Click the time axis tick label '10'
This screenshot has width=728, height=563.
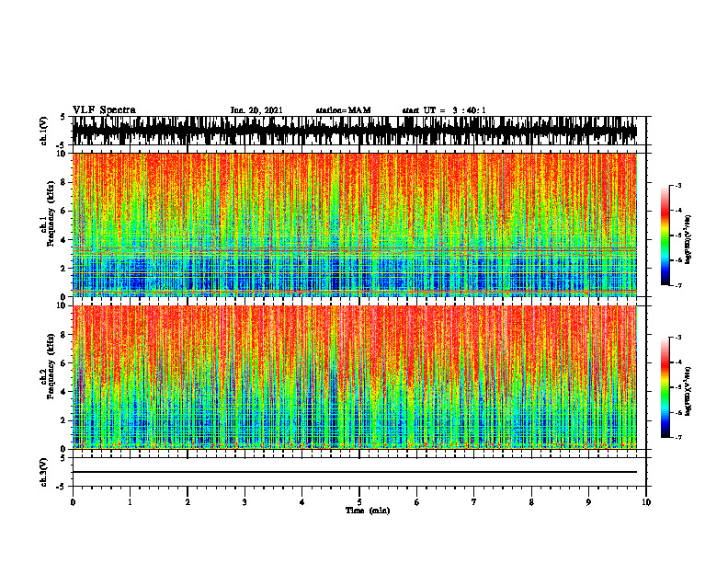pyautogui.click(x=646, y=502)
